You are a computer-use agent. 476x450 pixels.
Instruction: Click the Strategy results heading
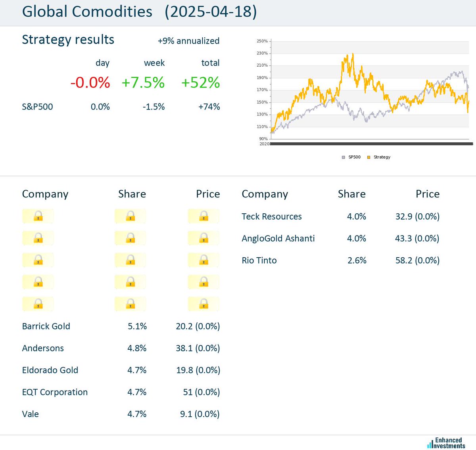[x=68, y=40]
